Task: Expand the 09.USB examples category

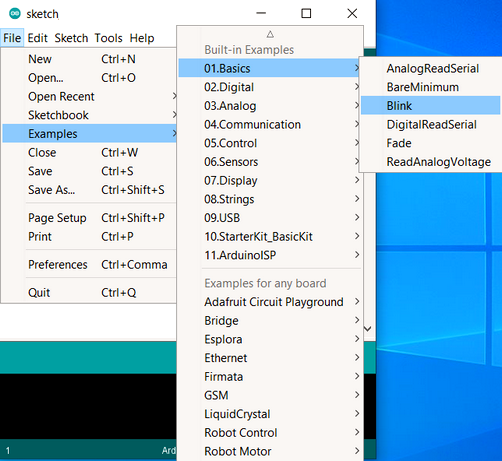Action: (x=270, y=218)
